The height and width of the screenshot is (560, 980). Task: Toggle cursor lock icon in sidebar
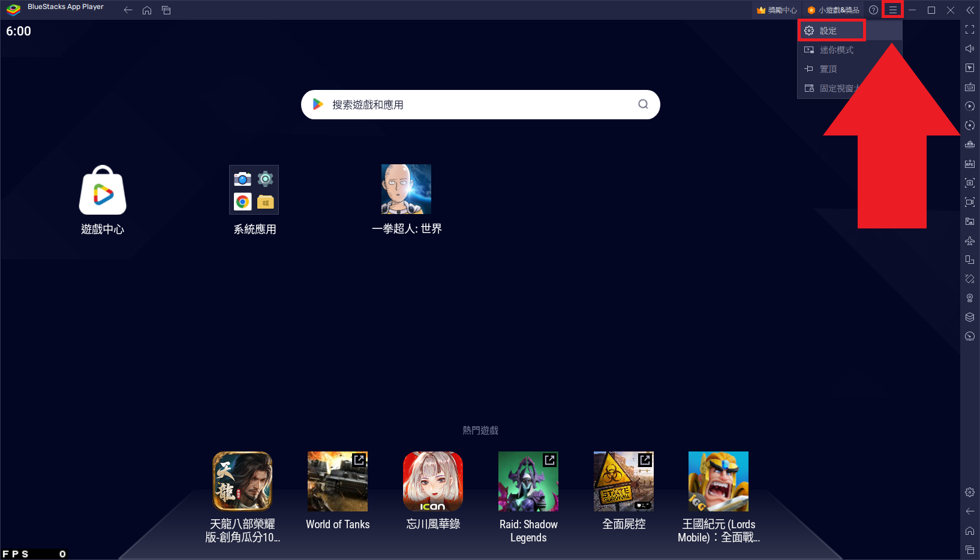pos(970,68)
